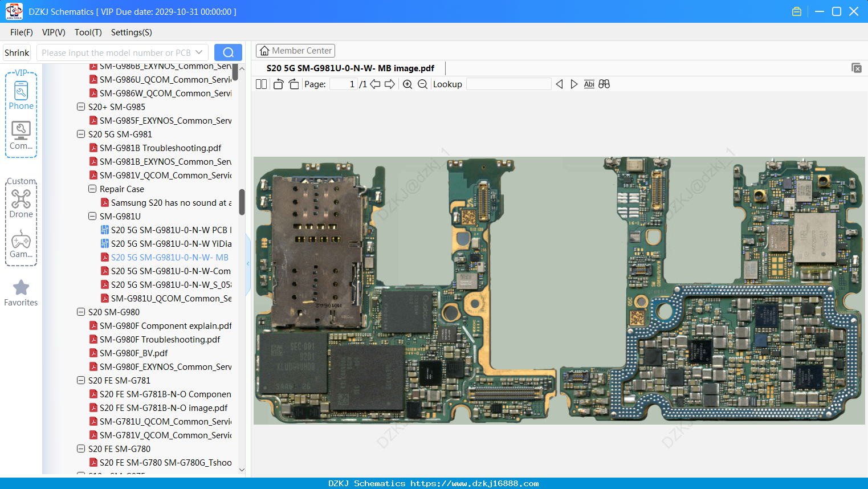868x489 pixels.
Task: Click the binoculars search icon
Action: pos(604,84)
